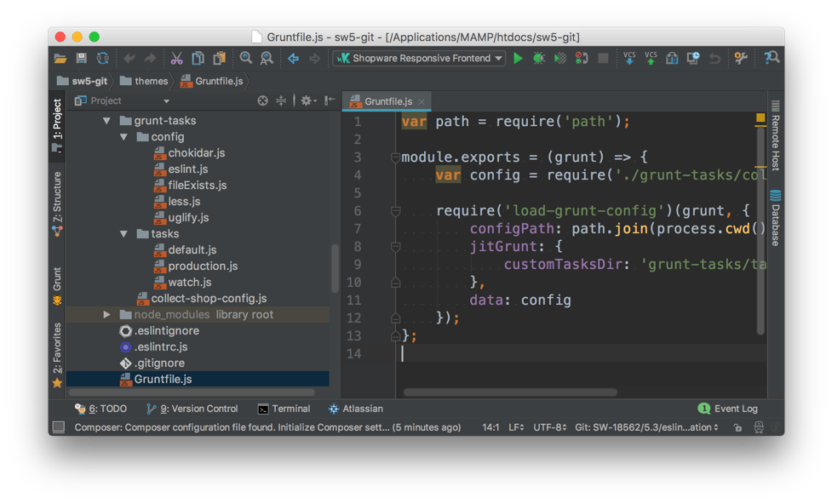The width and height of the screenshot is (832, 504).
Task: Click the VCS Update Project icon
Action: (629, 59)
